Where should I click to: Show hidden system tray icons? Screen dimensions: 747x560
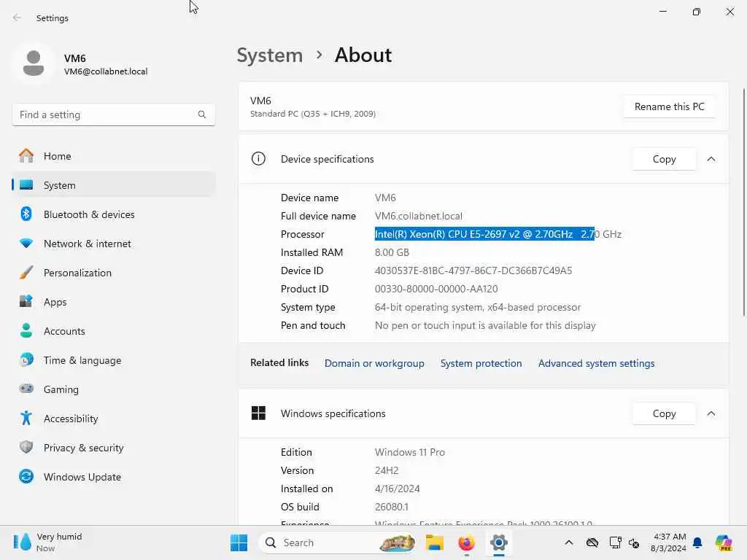569,542
